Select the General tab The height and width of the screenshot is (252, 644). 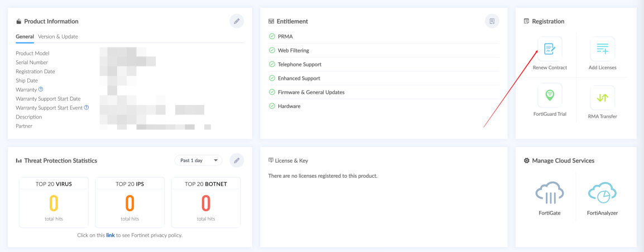click(25, 37)
